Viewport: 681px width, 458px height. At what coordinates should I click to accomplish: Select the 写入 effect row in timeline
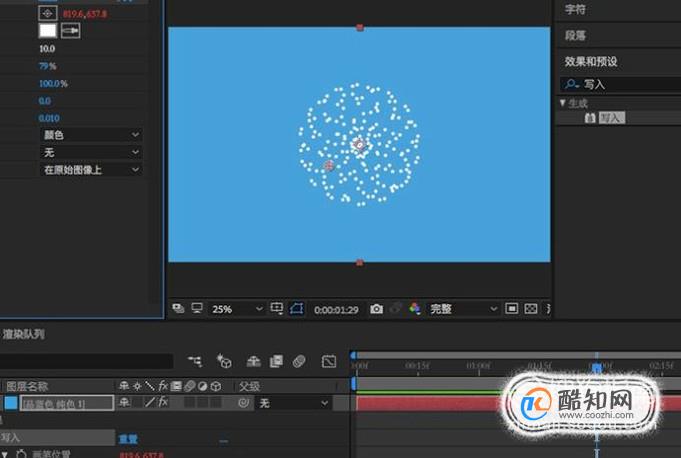point(57,438)
